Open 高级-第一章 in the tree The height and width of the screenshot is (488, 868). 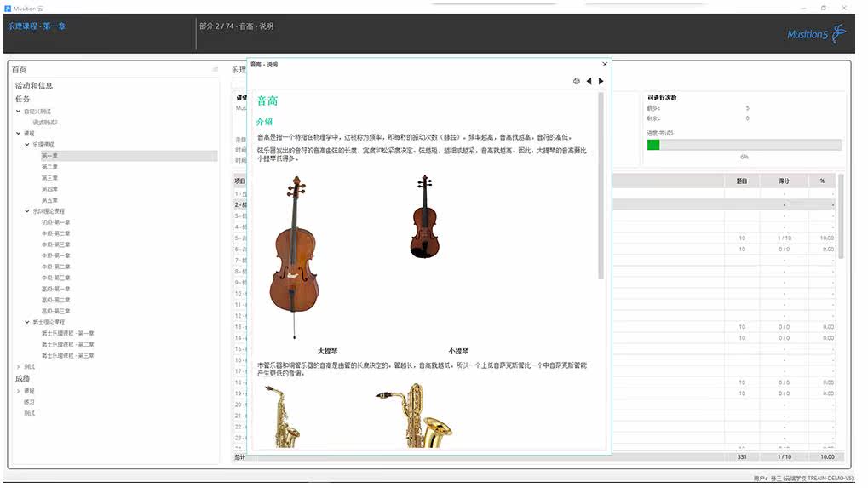(x=56, y=289)
